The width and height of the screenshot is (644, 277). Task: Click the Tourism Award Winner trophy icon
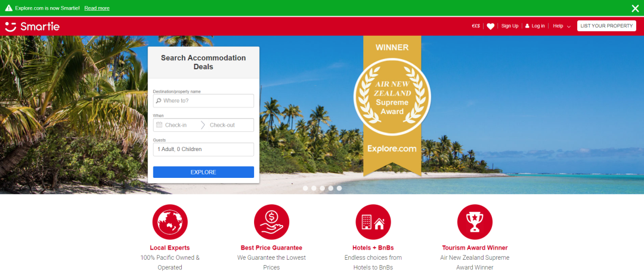click(475, 222)
